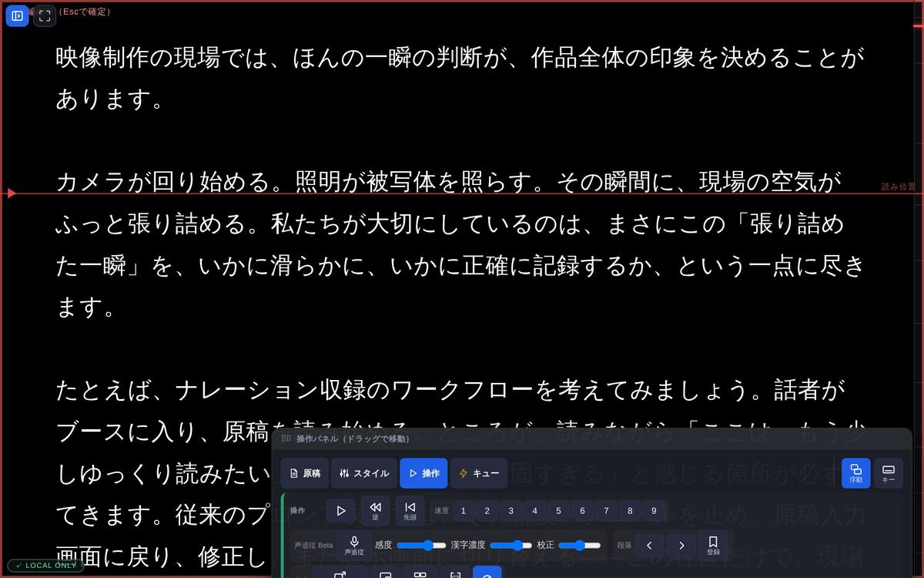Adjust the 校正 calibration slider
Screen dimensions: 924x578
click(580, 545)
